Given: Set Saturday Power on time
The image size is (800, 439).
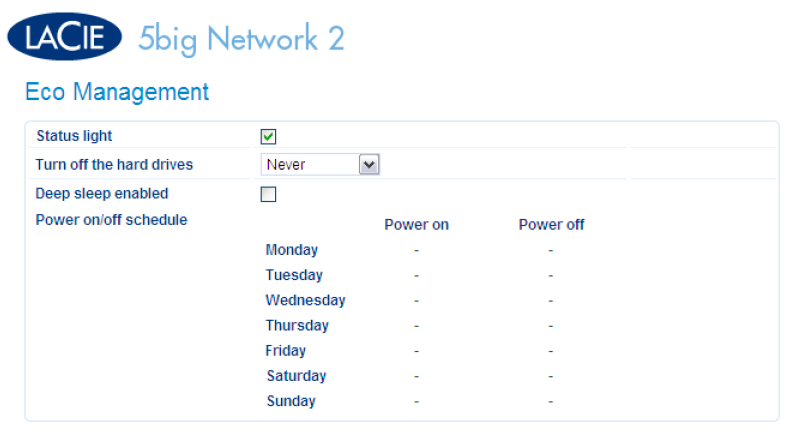Looking at the screenshot, I should point(416,377).
